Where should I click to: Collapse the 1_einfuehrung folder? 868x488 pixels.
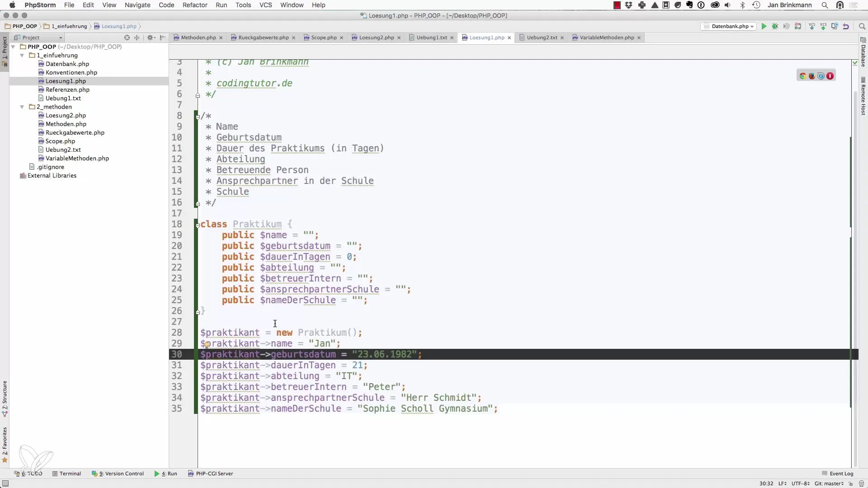[x=22, y=56]
